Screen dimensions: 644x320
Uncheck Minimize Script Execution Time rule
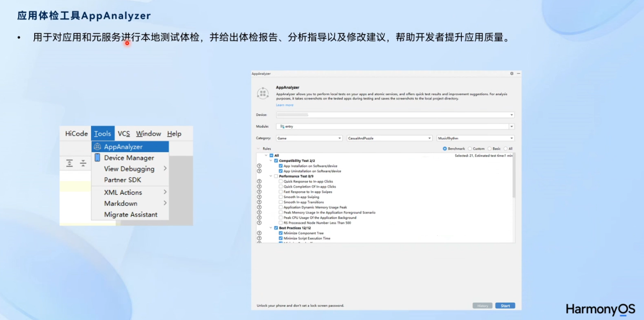coord(281,238)
